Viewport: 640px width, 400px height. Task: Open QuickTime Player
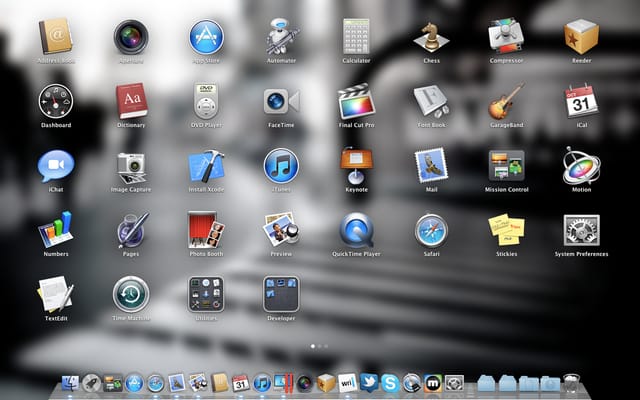pyautogui.click(x=356, y=230)
